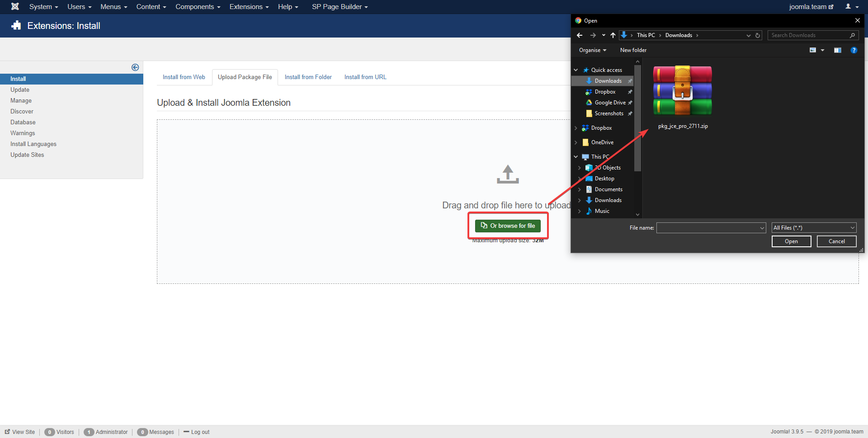
Task: Click the Joomla logo icon in top bar
Action: coord(15,6)
